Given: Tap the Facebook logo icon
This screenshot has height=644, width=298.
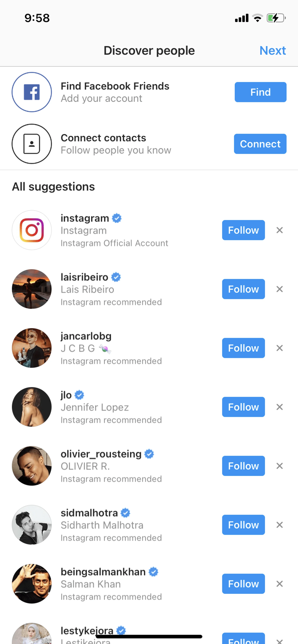Looking at the screenshot, I should (32, 92).
